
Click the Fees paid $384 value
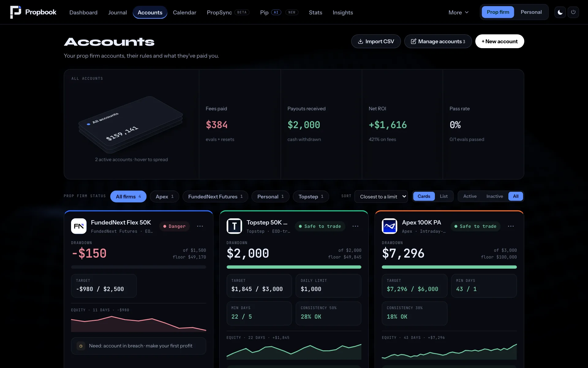tap(217, 125)
